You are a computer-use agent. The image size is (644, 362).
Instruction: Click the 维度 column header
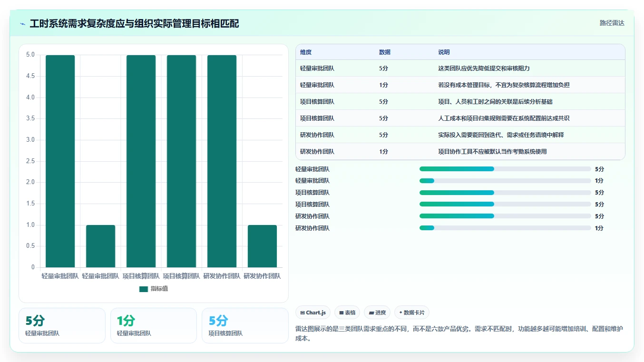[306, 52]
